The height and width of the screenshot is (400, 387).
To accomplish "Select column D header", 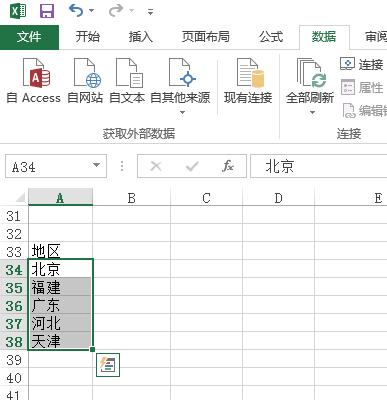I will click(x=278, y=198).
